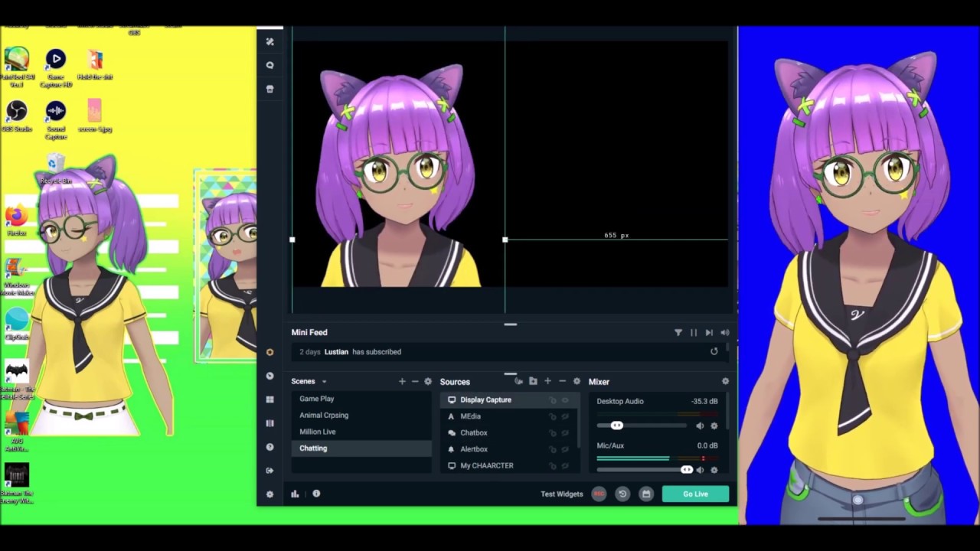
Task: Click Test Widgets
Action: [x=561, y=494]
